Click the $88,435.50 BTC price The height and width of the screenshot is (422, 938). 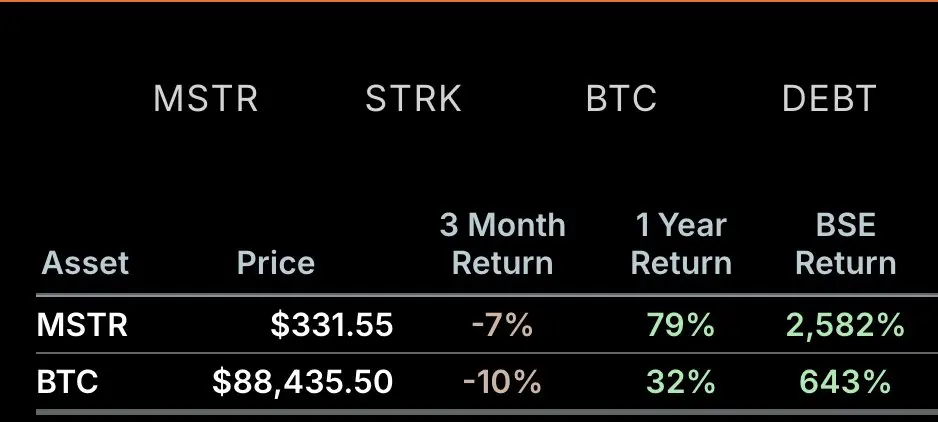point(303,382)
